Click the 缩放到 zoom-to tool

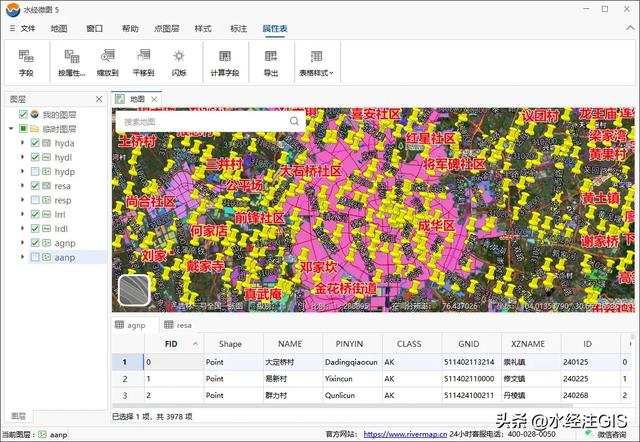107,62
